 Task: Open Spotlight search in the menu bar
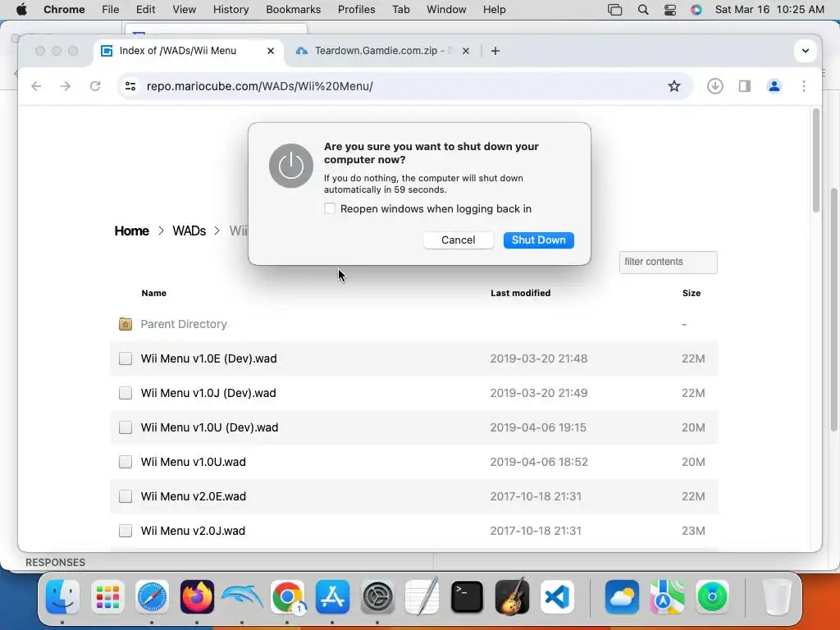tap(643, 10)
